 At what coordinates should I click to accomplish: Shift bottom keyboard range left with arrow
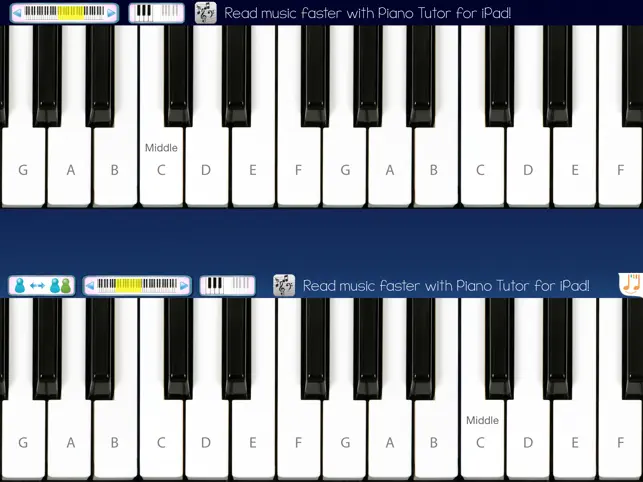90,286
